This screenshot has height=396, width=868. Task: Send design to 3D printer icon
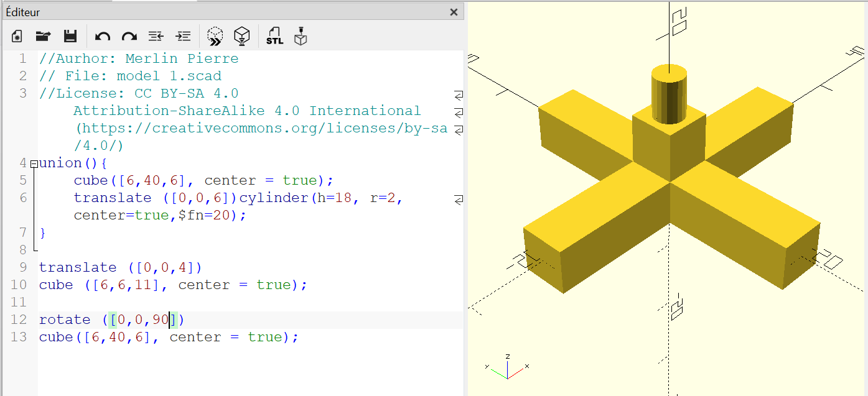(301, 37)
